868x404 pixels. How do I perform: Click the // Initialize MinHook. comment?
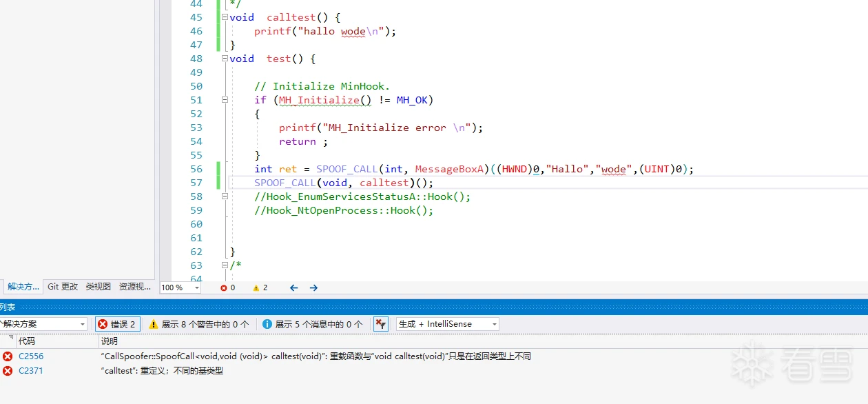(x=322, y=86)
